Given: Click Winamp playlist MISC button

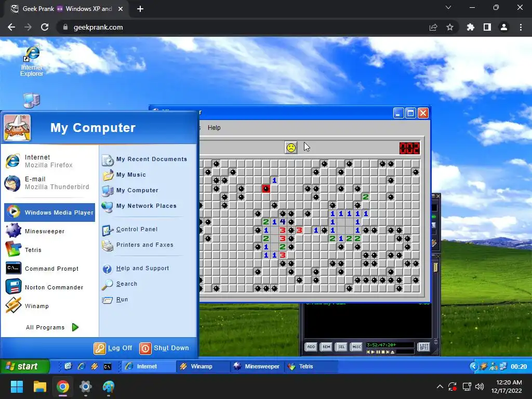Looking at the screenshot, I should 356,347.
